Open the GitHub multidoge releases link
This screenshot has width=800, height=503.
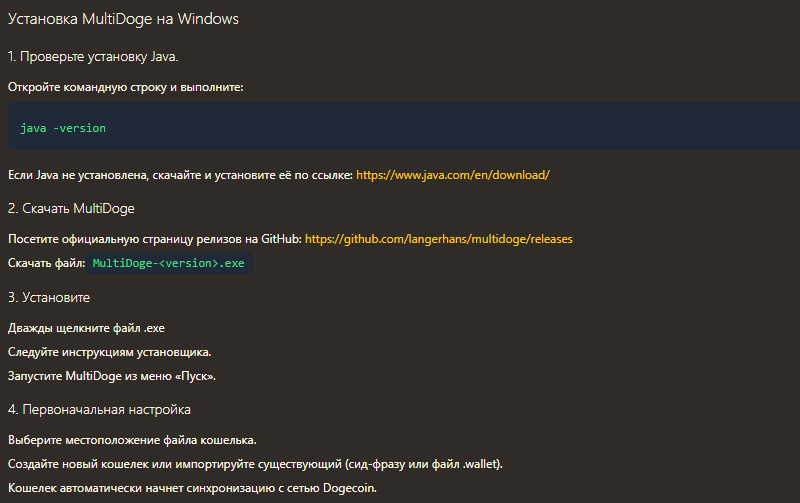tap(438, 239)
